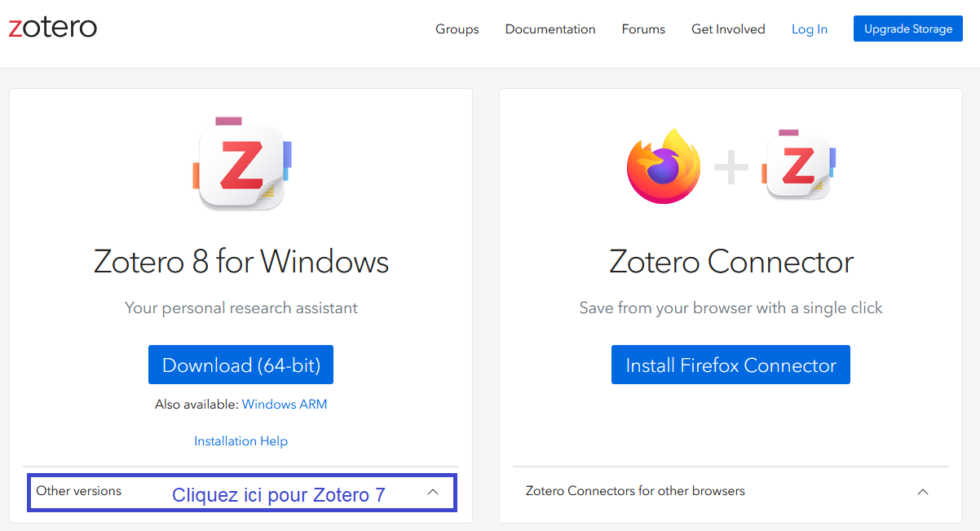Viewport: 980px width, 531px height.
Task: Click the plus sign between Firefox and Zotero
Action: coord(731,168)
